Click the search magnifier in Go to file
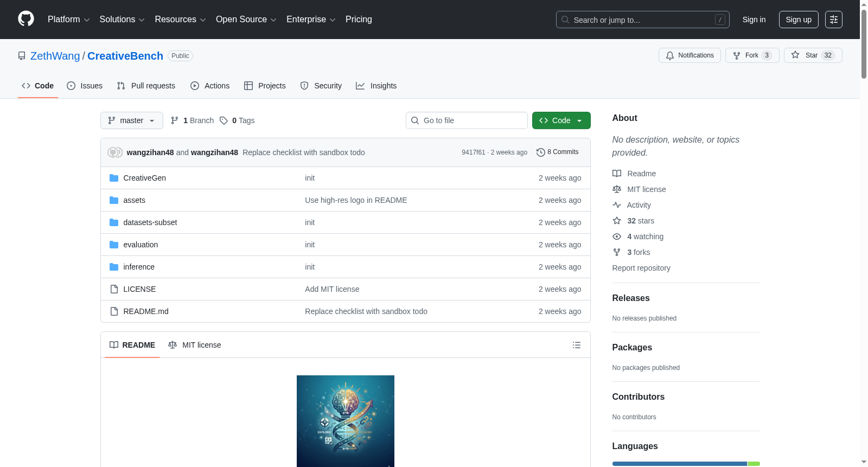Screen dimensions: 868x467 415,120
